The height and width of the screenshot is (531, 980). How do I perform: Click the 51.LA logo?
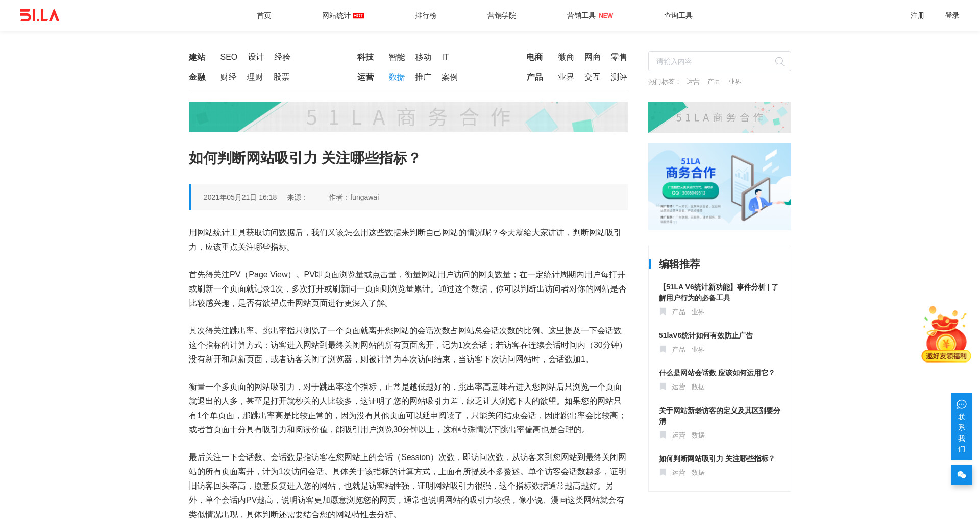pyautogui.click(x=40, y=15)
